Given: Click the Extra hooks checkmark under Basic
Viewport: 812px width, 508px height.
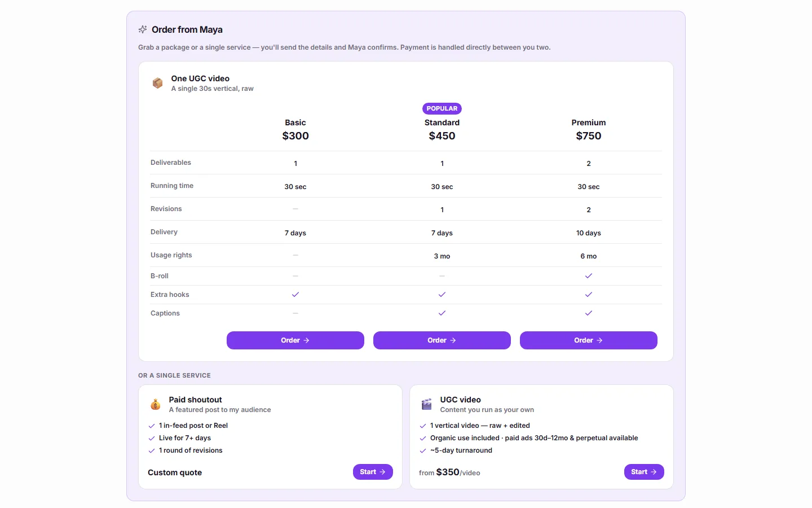Looking at the screenshot, I should click(x=295, y=295).
